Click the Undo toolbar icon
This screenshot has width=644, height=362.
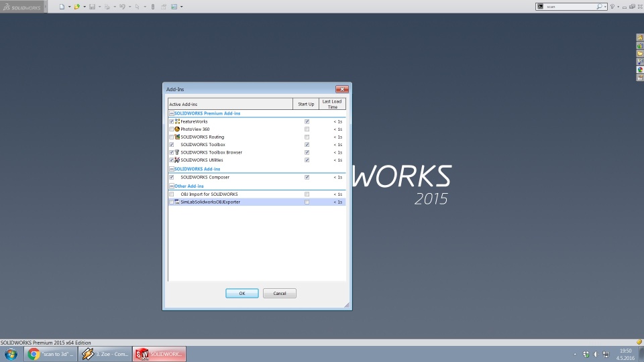coord(122,7)
